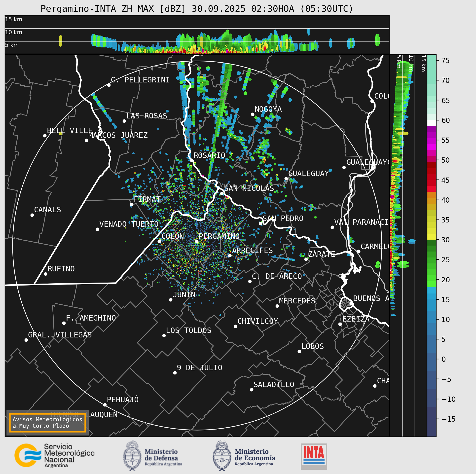Click the Canals label
This screenshot has height=474, width=476.
tap(47, 210)
